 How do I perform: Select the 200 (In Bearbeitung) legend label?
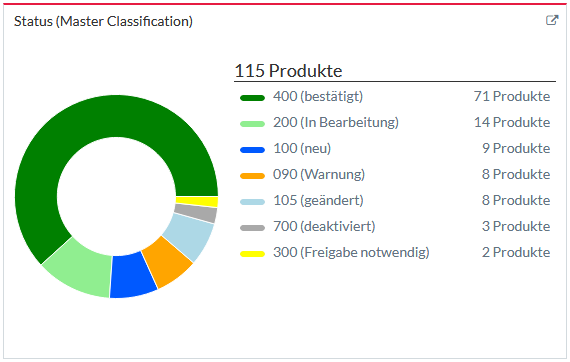[336, 122]
